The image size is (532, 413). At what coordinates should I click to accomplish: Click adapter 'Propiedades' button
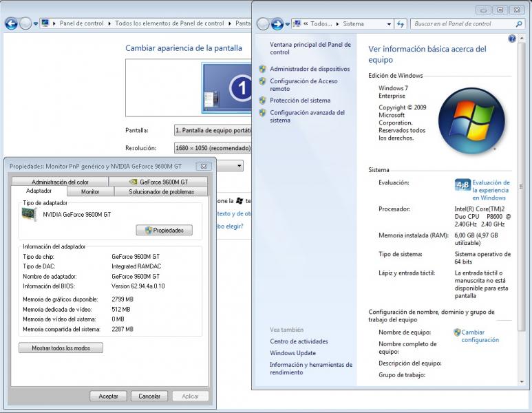pos(164,230)
